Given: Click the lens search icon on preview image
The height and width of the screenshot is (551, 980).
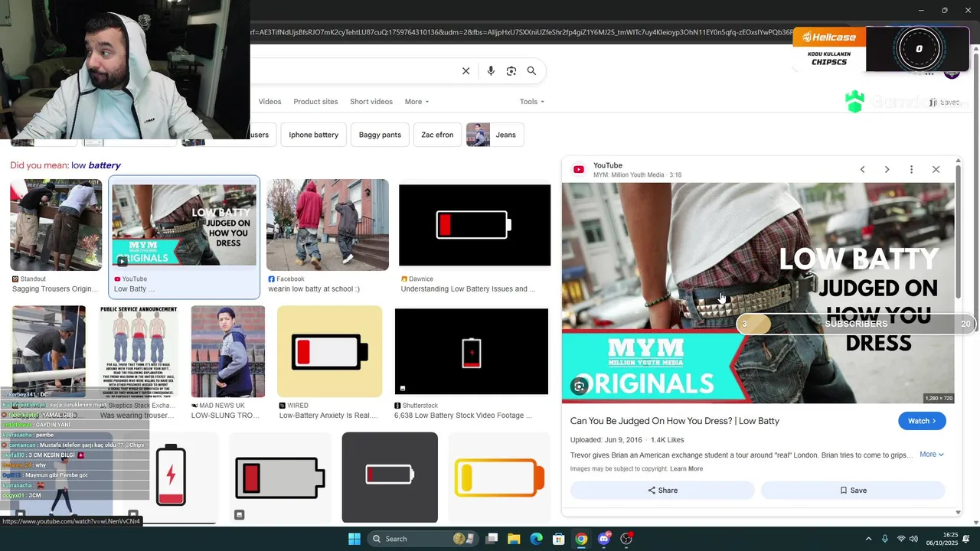Looking at the screenshot, I should 580,386.
